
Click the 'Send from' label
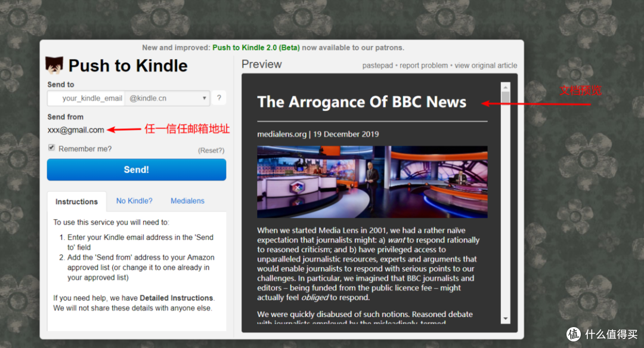point(66,117)
